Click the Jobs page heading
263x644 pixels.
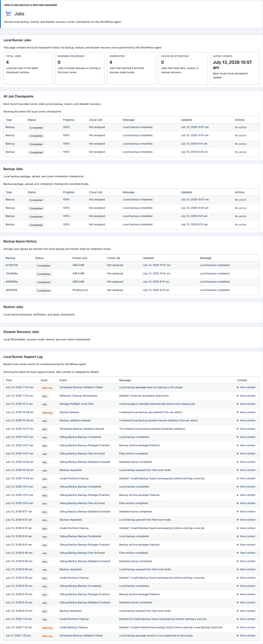19,14
